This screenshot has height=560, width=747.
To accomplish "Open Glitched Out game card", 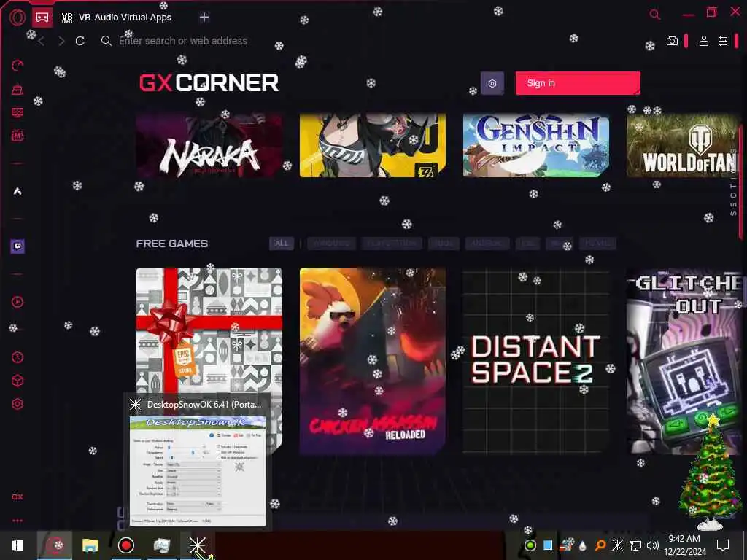I will 683,361.
